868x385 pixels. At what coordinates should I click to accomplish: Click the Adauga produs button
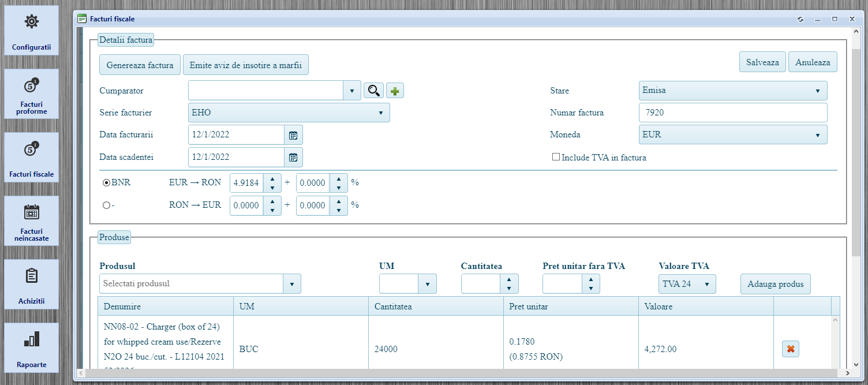pyautogui.click(x=775, y=284)
